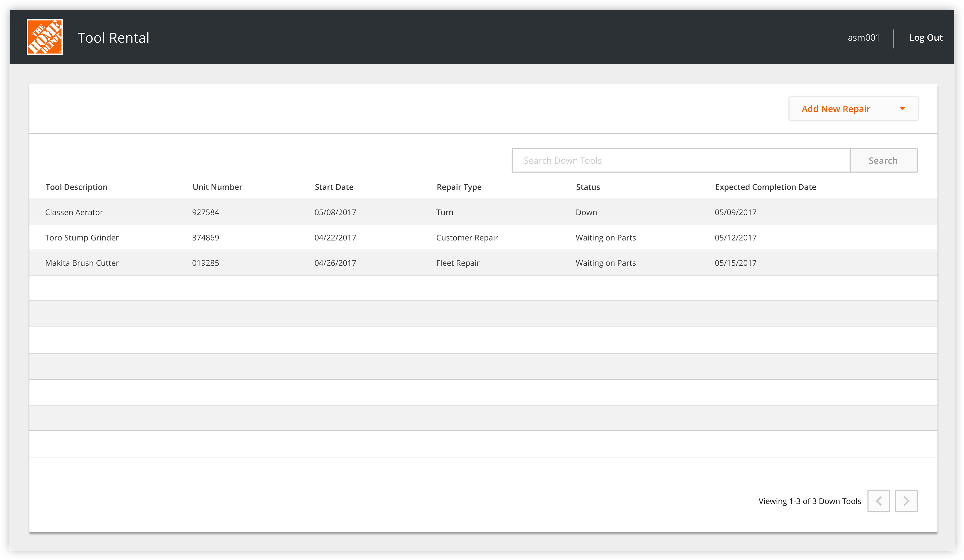The width and height of the screenshot is (964, 560).
Task: Sort by Start Date column header
Action: (x=334, y=187)
